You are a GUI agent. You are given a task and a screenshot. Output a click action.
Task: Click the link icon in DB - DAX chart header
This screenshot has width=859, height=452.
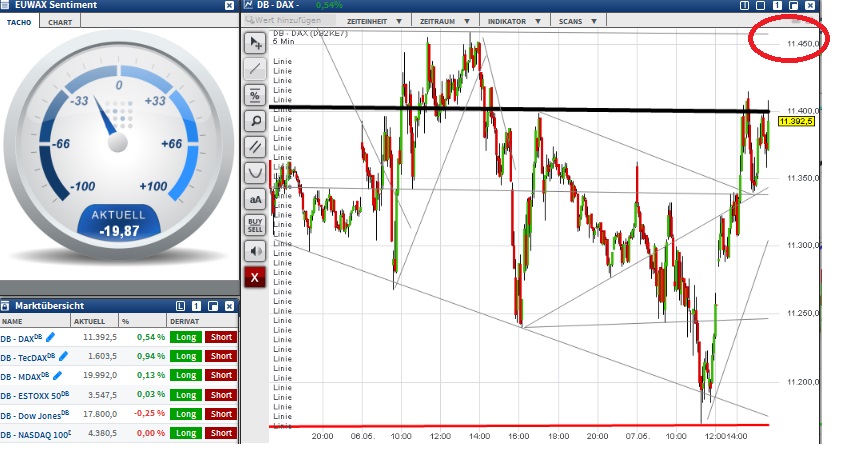(745, 5)
